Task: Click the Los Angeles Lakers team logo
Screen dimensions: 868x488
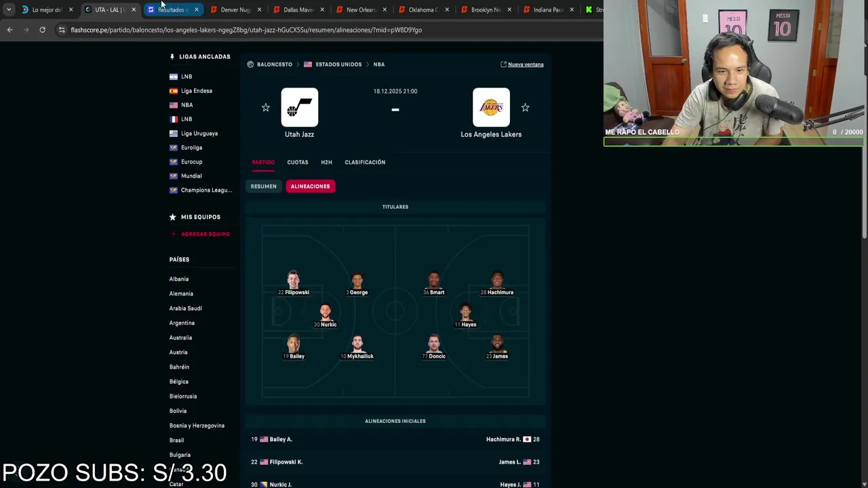Action: click(x=491, y=107)
